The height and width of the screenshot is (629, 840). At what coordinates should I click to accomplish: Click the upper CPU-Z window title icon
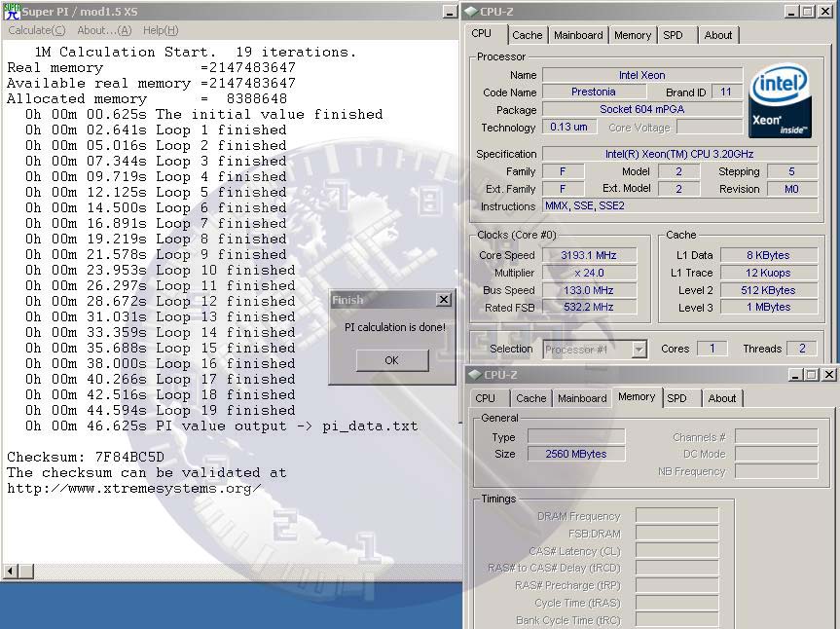(x=471, y=12)
